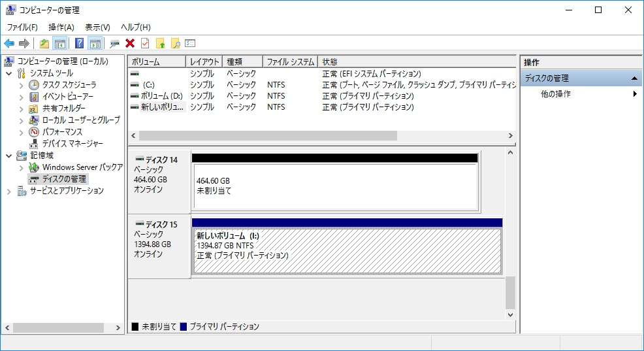The width and height of the screenshot is (644, 351).
Task: Maximize the コンピューターの管理 window
Action: pyautogui.click(x=598, y=10)
